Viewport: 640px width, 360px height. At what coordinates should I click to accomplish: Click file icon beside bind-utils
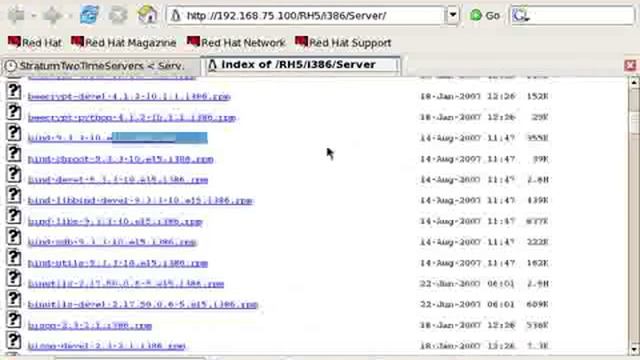(13, 258)
